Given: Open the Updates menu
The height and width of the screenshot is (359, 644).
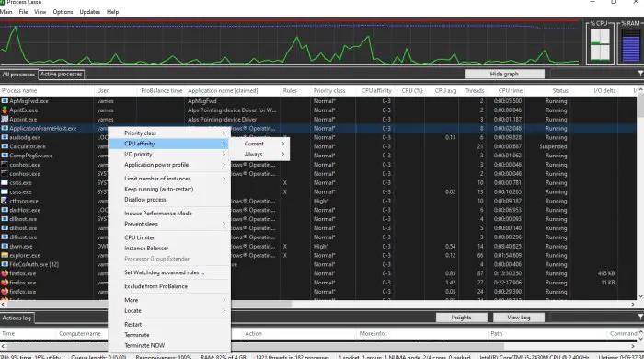Looking at the screenshot, I should [x=89, y=11].
